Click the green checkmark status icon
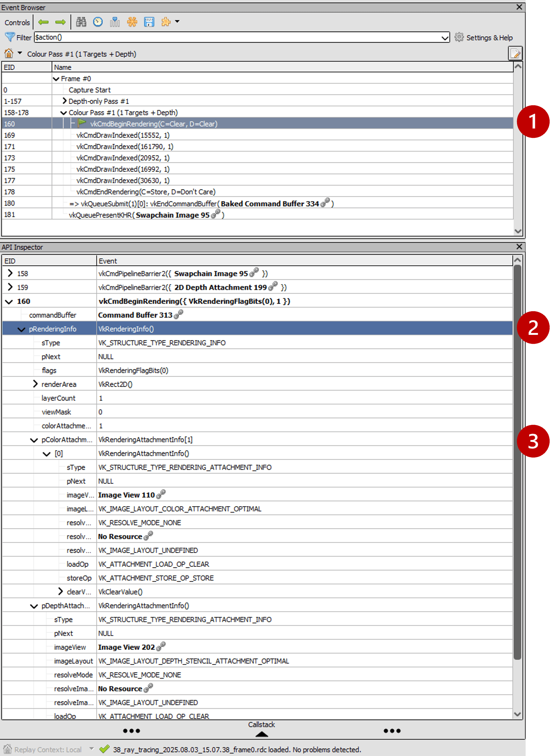Image resolution: width=554 pixels, height=756 pixels. click(x=104, y=749)
